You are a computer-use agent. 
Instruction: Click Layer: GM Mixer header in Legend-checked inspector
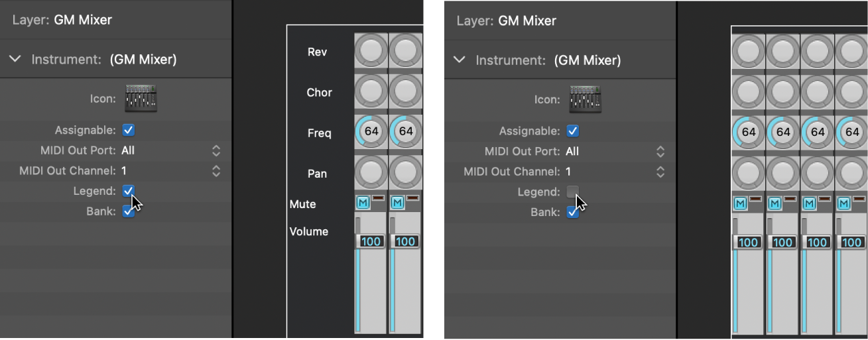pos(62,20)
